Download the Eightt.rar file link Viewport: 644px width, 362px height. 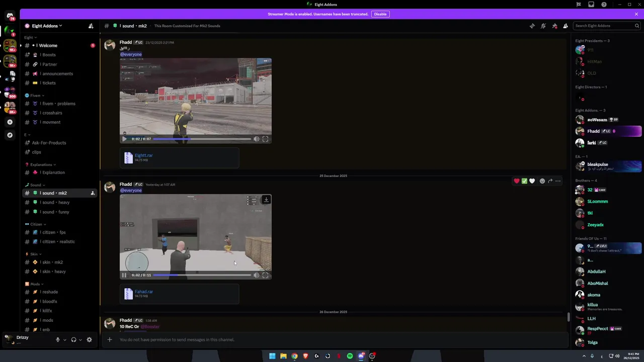[x=143, y=155]
